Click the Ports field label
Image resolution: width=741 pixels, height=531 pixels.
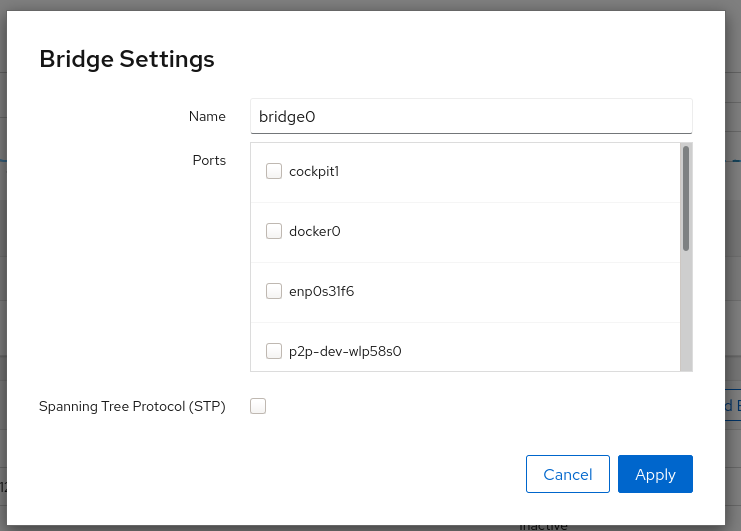209,160
